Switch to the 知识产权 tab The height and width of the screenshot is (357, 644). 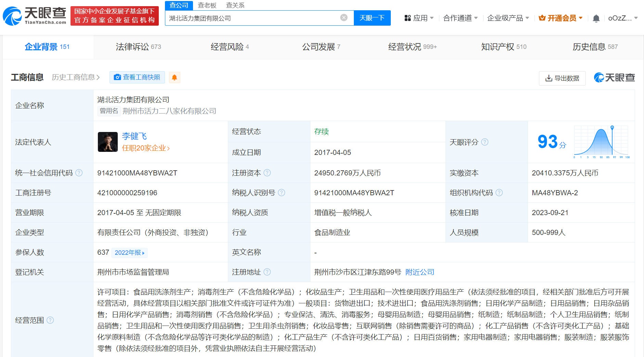(503, 47)
